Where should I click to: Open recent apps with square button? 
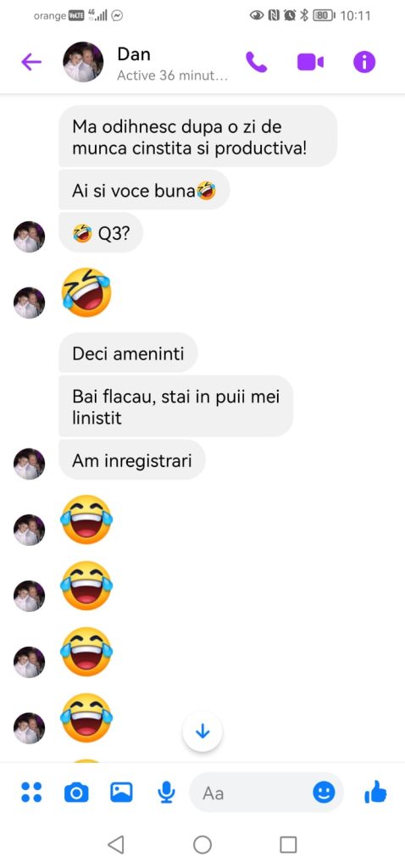[288, 844]
